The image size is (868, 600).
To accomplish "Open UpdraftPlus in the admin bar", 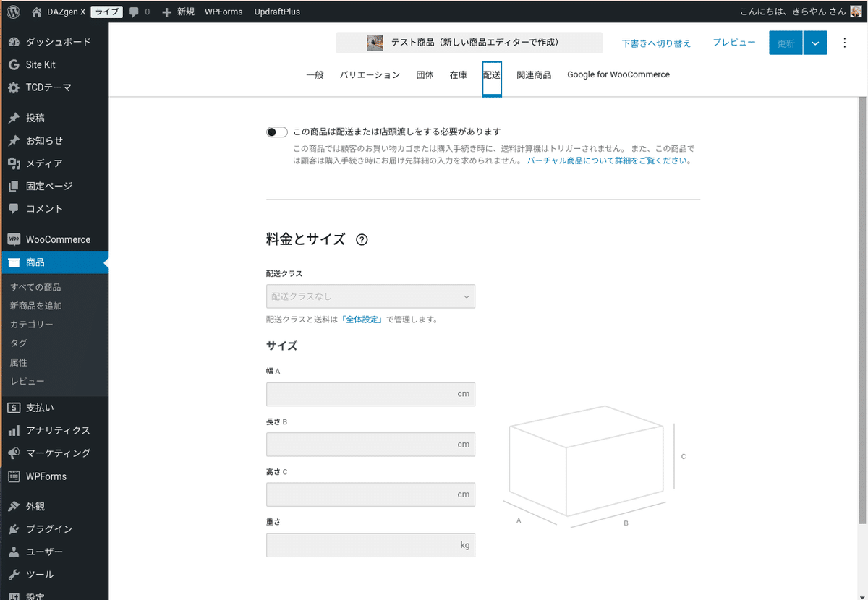I will coord(277,12).
